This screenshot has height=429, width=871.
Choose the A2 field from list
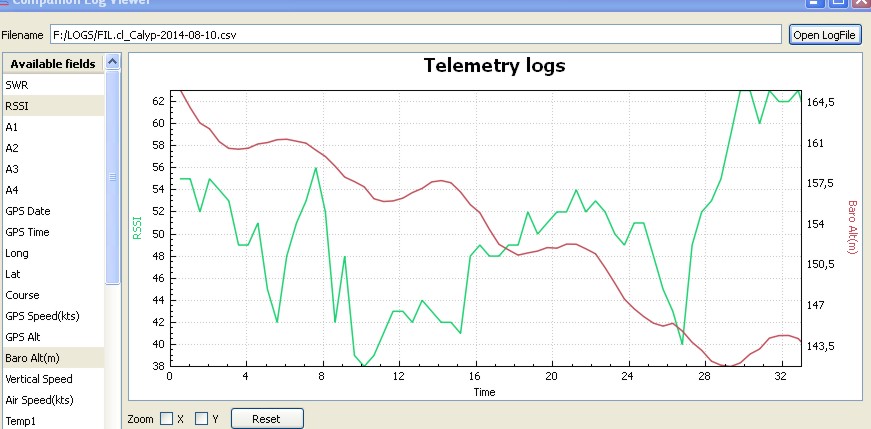[x=52, y=148]
